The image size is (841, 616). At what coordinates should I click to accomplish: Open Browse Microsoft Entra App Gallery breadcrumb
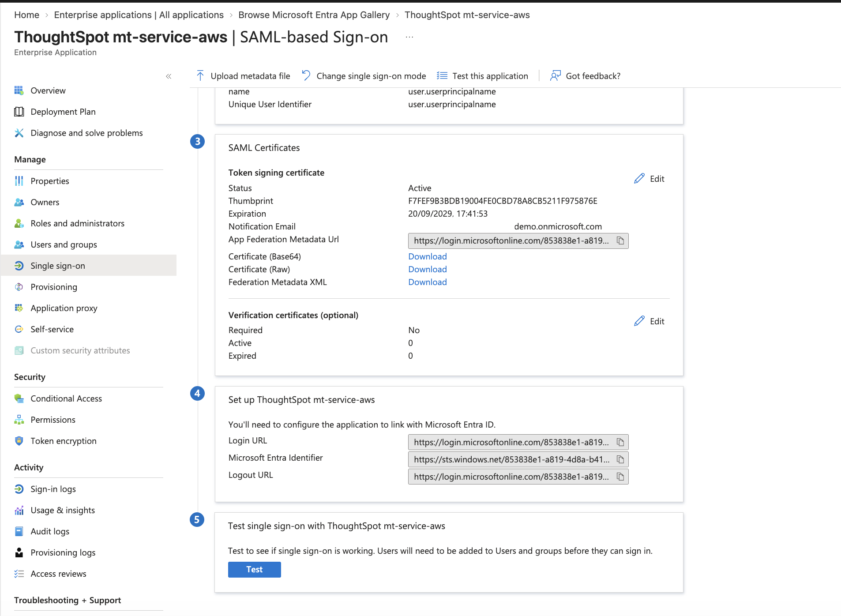click(x=314, y=15)
